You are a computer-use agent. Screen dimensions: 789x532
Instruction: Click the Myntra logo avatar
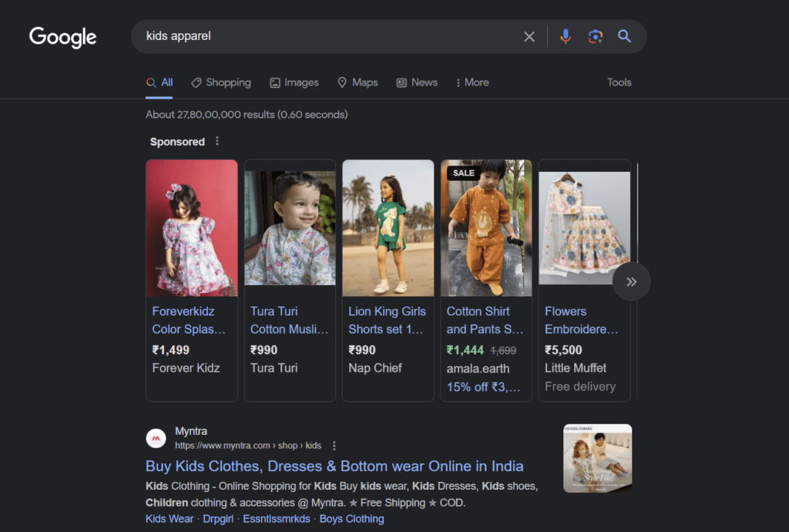(x=156, y=438)
